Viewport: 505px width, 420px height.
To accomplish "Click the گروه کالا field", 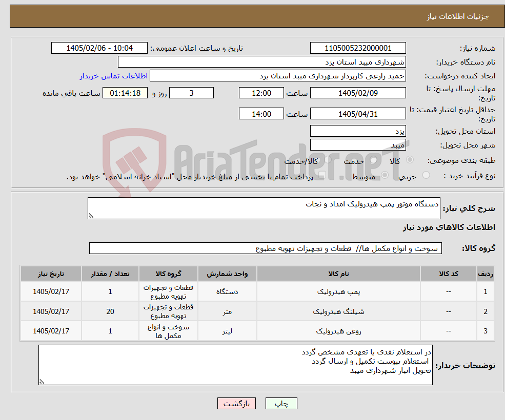I will point(266,248).
